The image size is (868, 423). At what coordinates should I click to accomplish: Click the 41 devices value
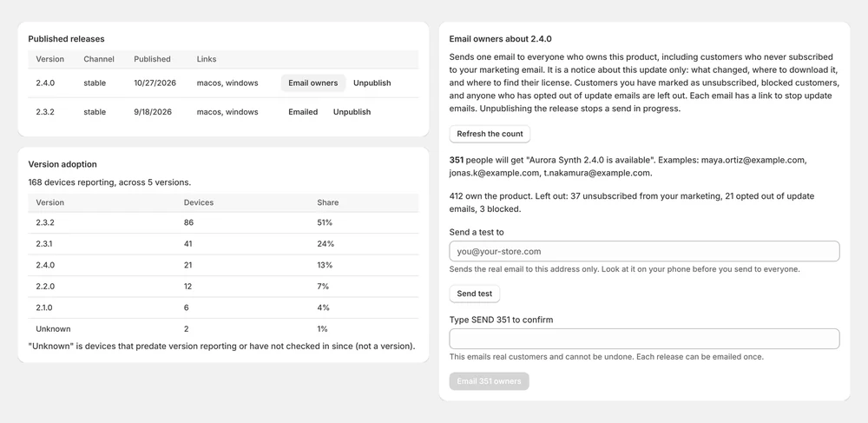(188, 243)
